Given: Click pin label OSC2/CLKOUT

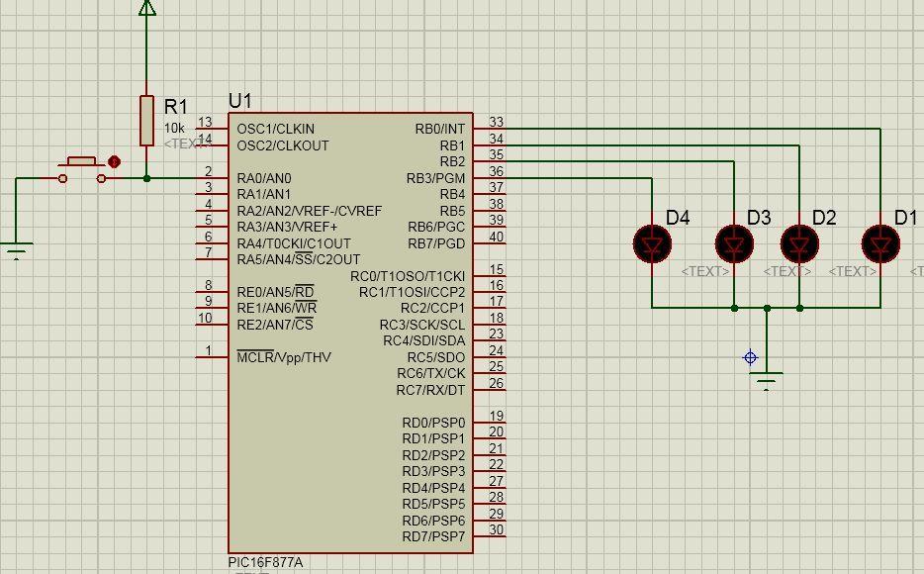Looking at the screenshot, I should coord(283,145).
